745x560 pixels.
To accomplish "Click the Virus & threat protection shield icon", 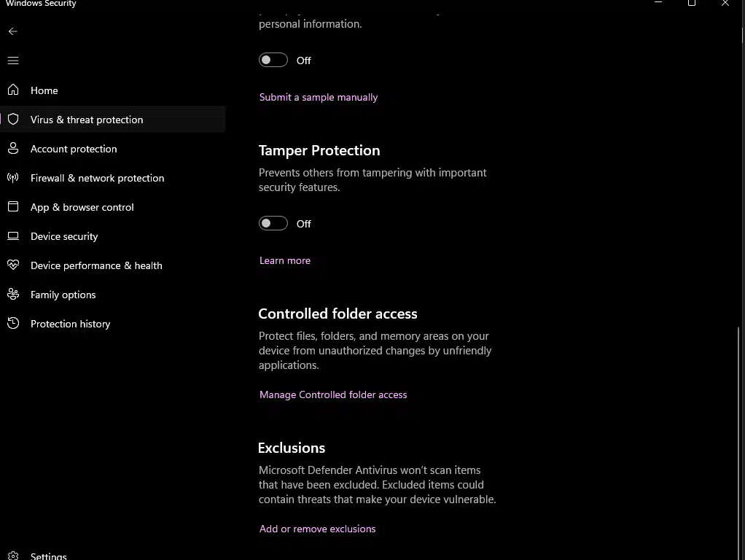I will [13, 119].
